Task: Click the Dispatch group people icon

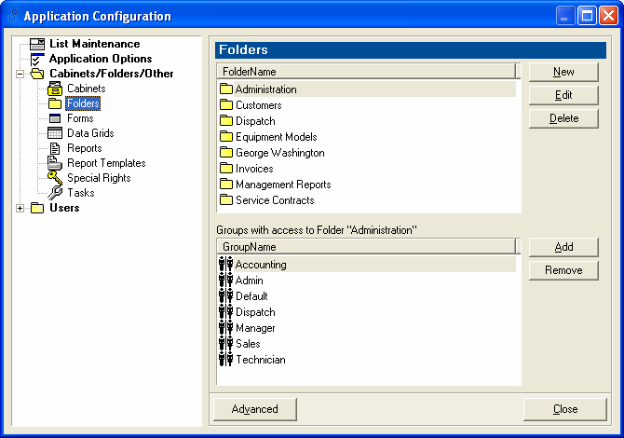Action: pos(226,312)
